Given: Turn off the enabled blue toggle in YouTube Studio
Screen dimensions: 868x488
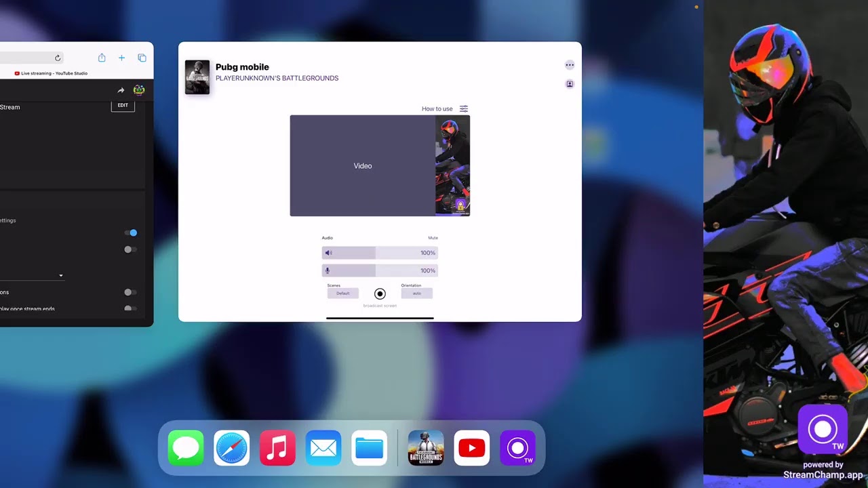Looking at the screenshot, I should click(x=131, y=232).
